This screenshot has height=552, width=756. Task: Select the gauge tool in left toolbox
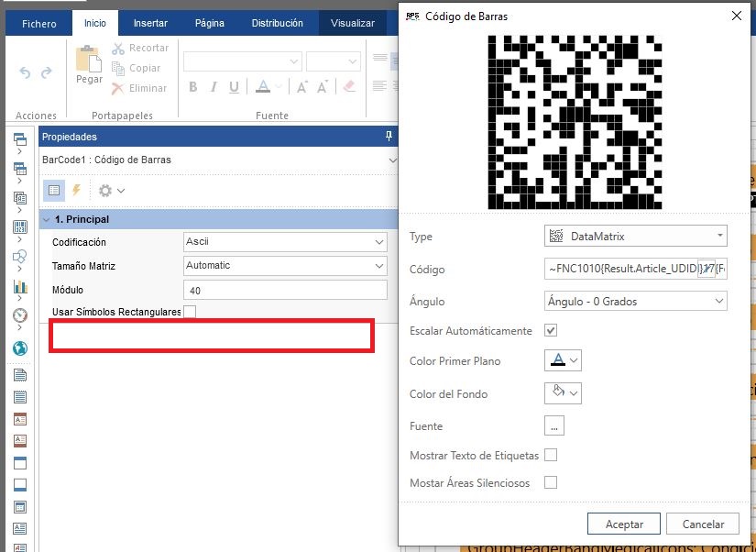pyautogui.click(x=20, y=315)
